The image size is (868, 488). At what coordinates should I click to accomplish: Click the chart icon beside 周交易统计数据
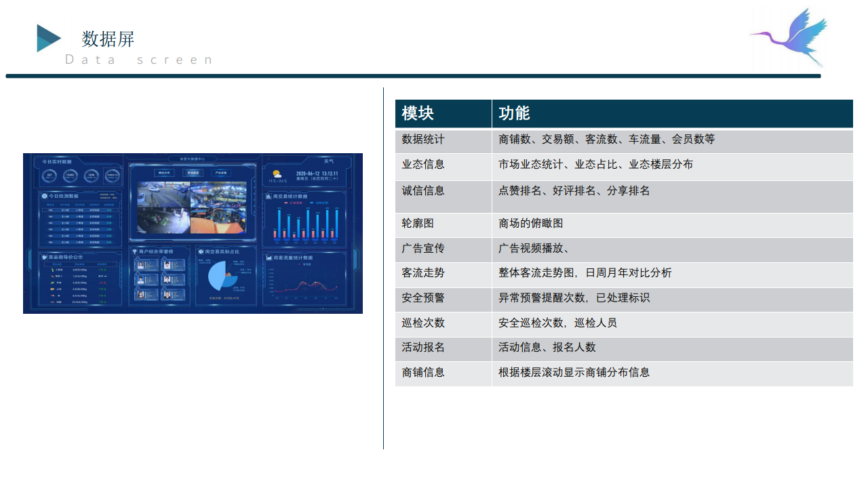269,197
